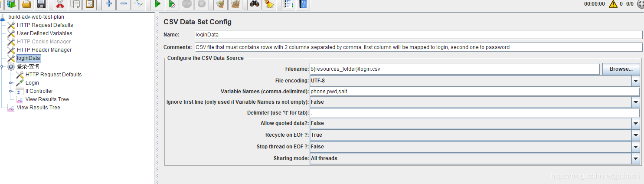This screenshot has height=184, width=644.
Task: Select View Results Tree inside 登录-查询
Action: coord(47,99)
